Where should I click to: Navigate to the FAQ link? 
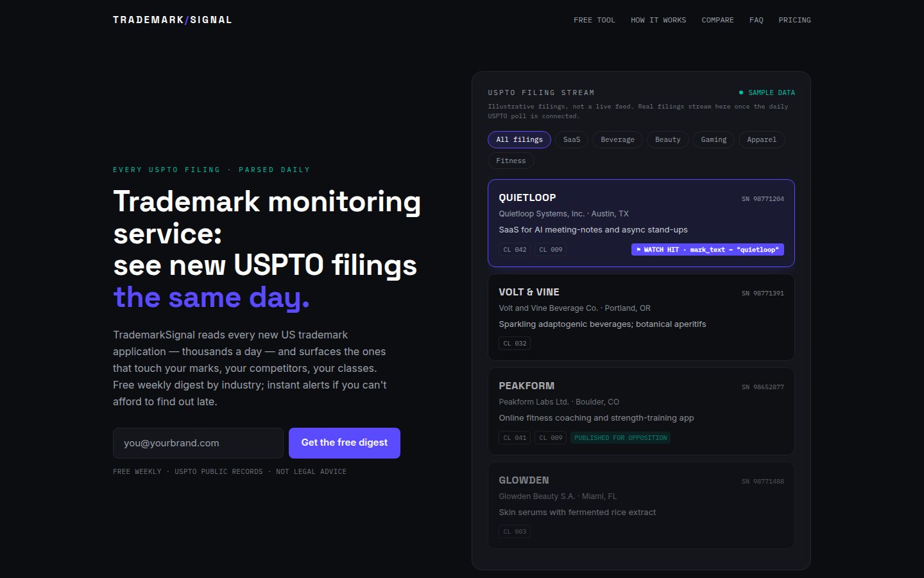coord(757,20)
